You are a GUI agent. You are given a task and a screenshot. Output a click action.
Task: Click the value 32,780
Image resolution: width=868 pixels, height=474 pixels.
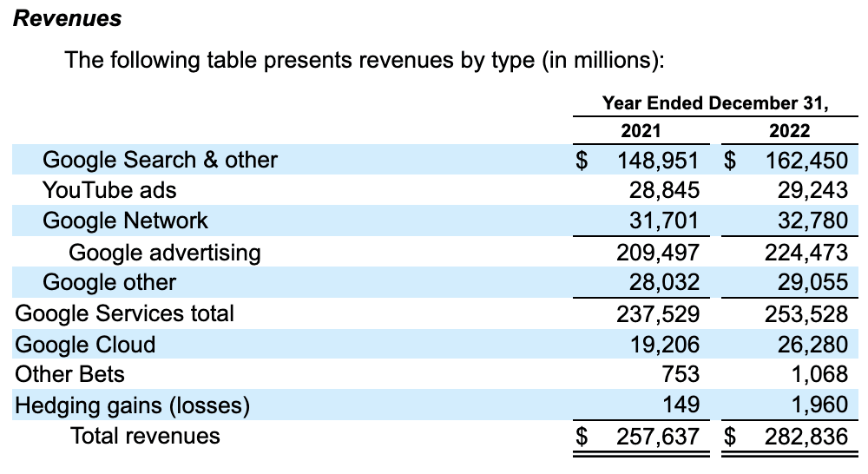812,221
